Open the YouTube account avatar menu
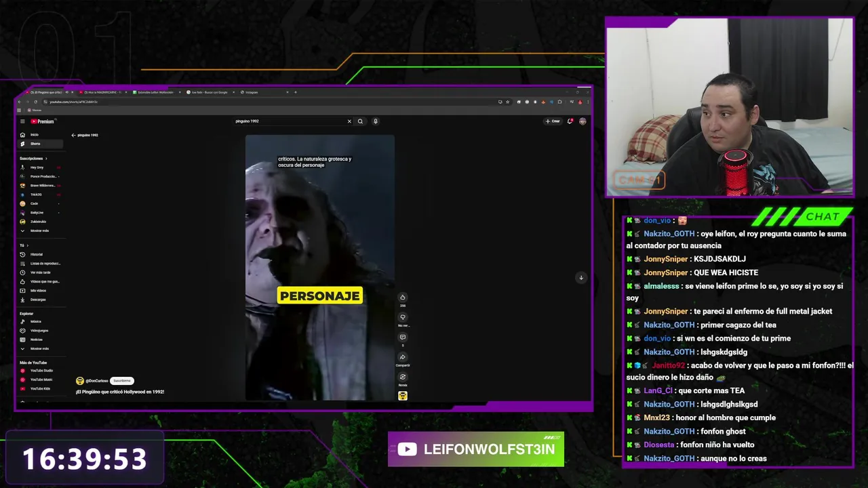 583,121
